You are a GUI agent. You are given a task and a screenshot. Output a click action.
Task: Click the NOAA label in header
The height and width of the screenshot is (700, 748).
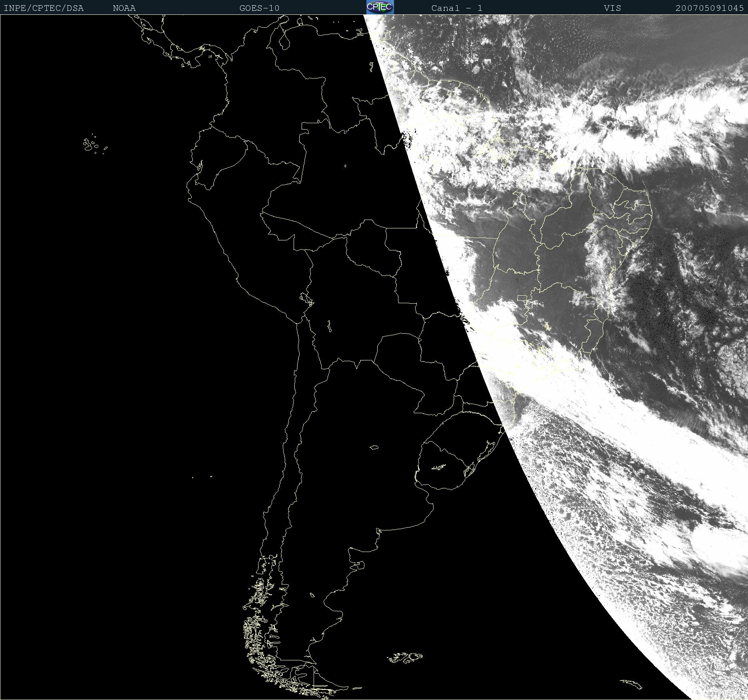pos(124,8)
